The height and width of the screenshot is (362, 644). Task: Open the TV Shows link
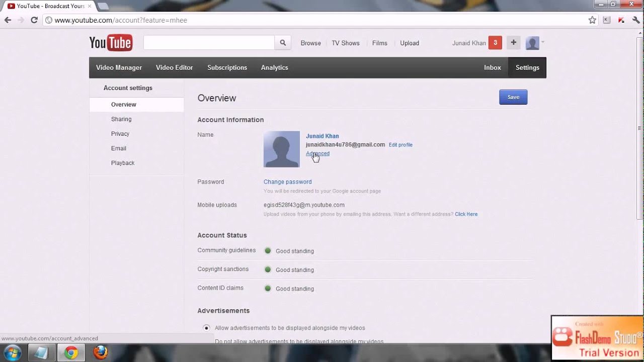pos(346,43)
